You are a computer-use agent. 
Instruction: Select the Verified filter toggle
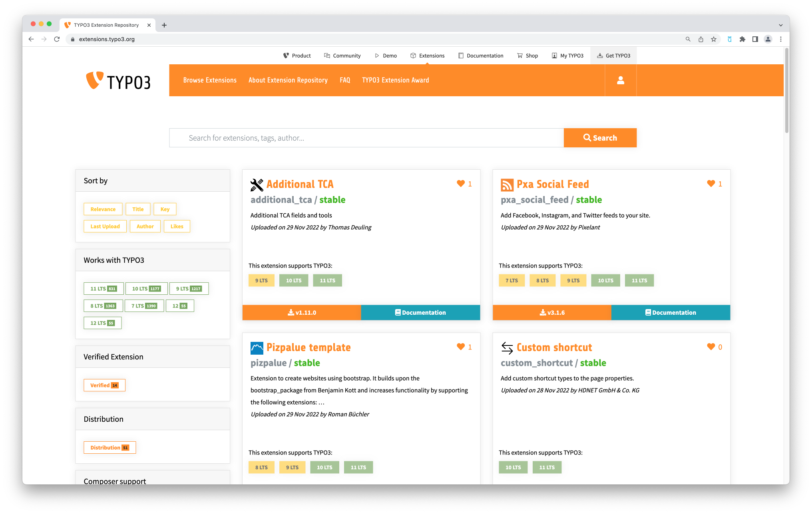tap(104, 385)
